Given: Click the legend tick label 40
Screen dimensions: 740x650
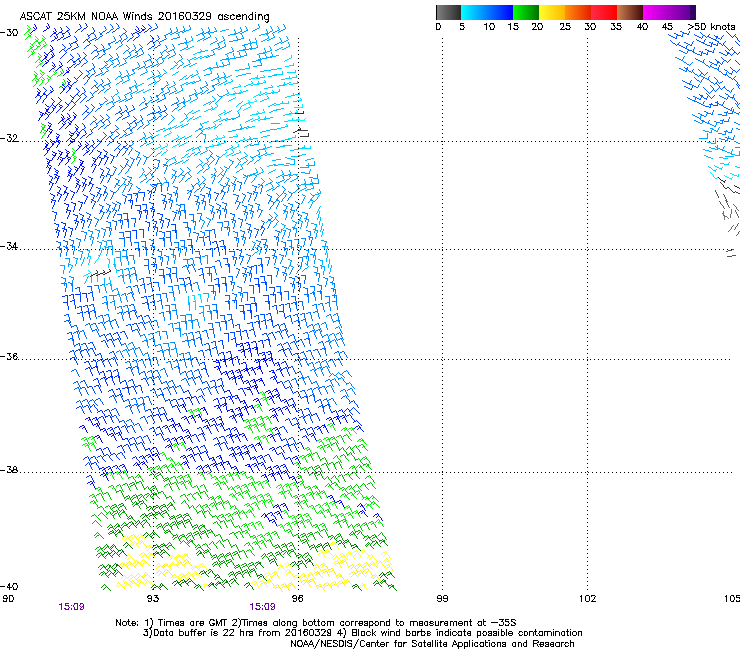Looking at the screenshot, I should (642, 27).
